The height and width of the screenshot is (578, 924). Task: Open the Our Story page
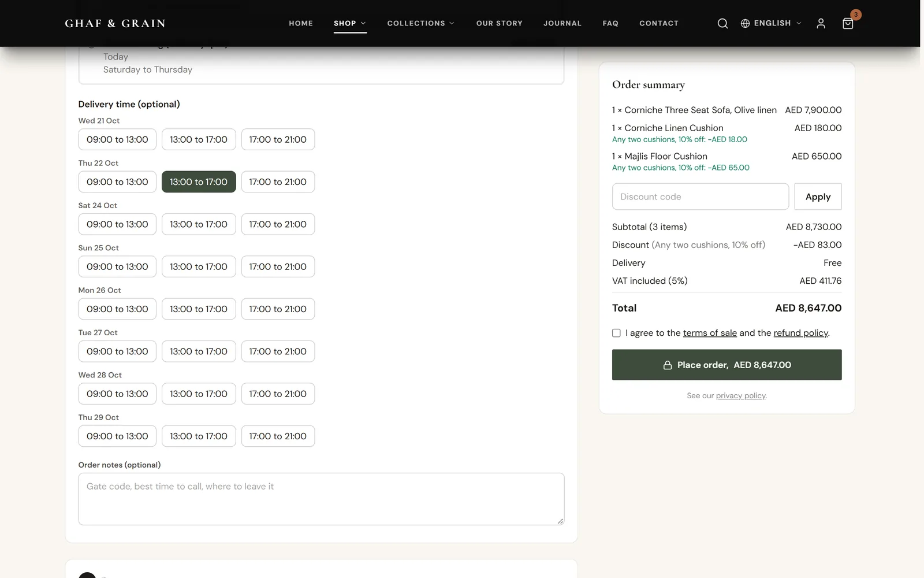click(x=500, y=23)
